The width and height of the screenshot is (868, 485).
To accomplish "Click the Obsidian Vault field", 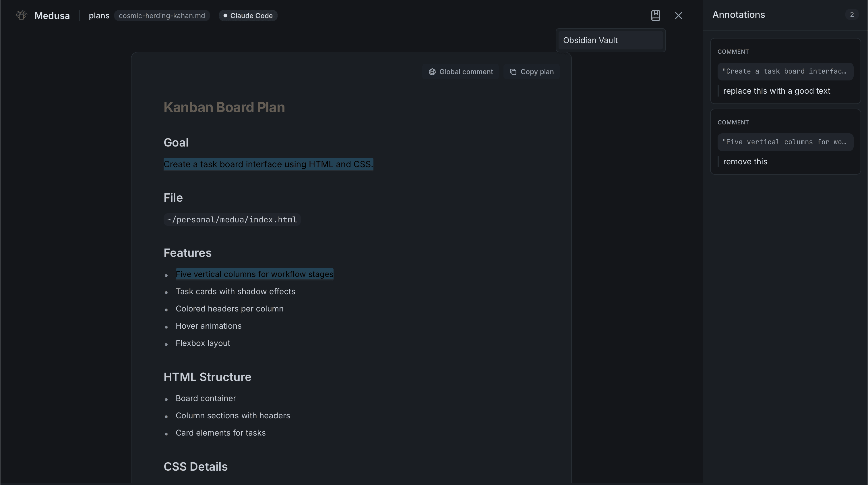I will click(610, 40).
